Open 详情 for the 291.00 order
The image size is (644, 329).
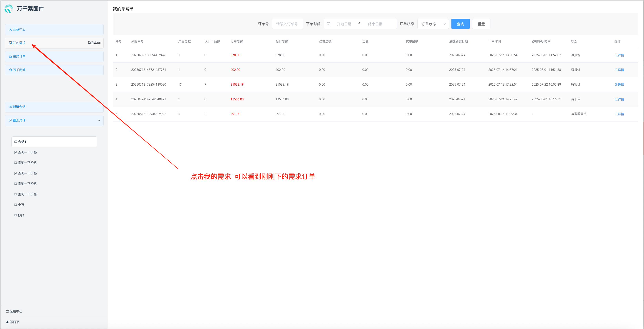click(619, 114)
